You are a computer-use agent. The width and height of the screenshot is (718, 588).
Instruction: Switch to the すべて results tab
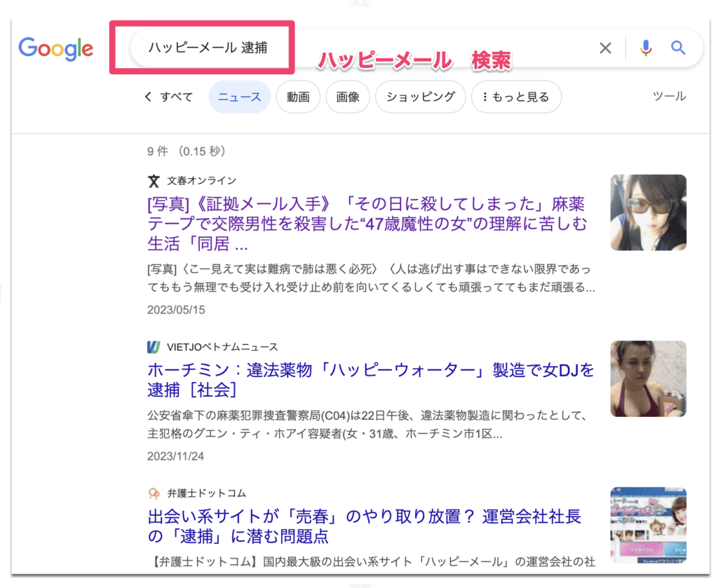[x=176, y=97]
